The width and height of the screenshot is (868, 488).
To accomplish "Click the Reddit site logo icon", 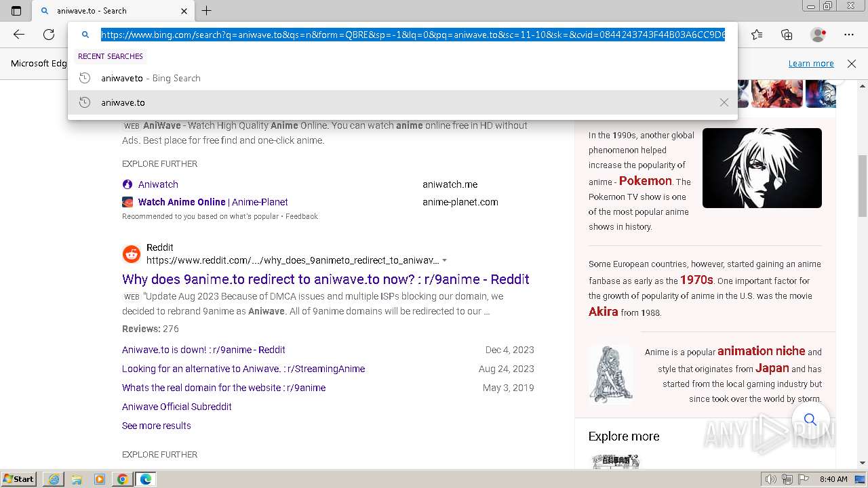I will [132, 254].
